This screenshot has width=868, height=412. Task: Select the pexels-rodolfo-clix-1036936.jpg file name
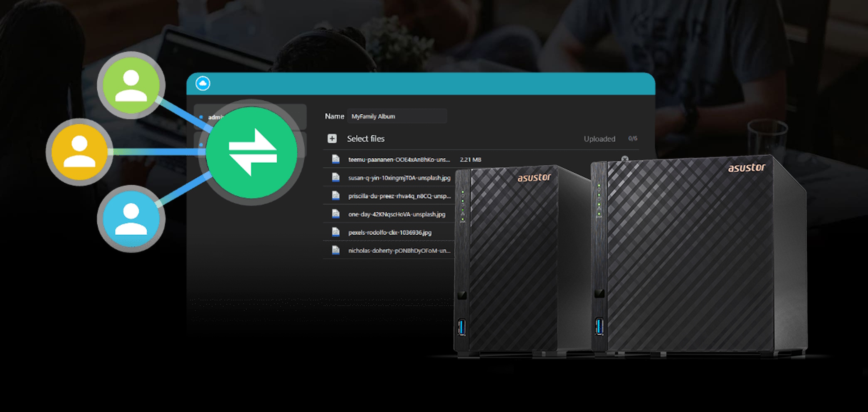(x=390, y=232)
